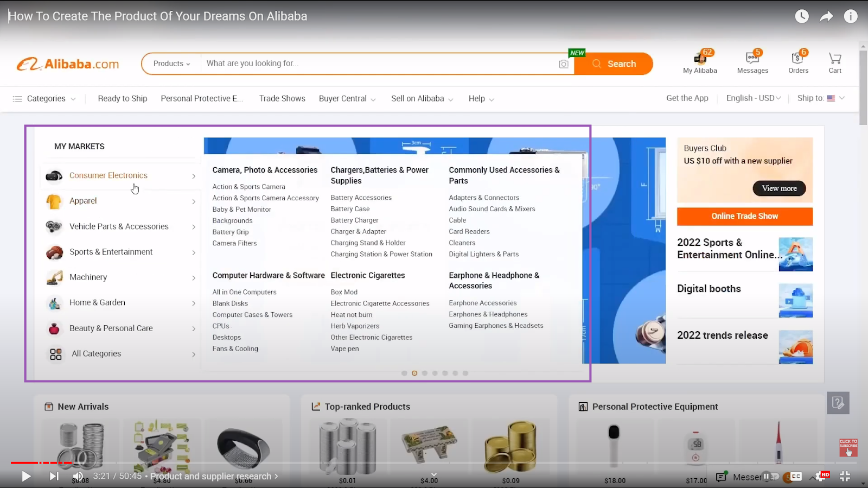Open Product and supplier research chapter
The image size is (868, 488).
click(214, 476)
